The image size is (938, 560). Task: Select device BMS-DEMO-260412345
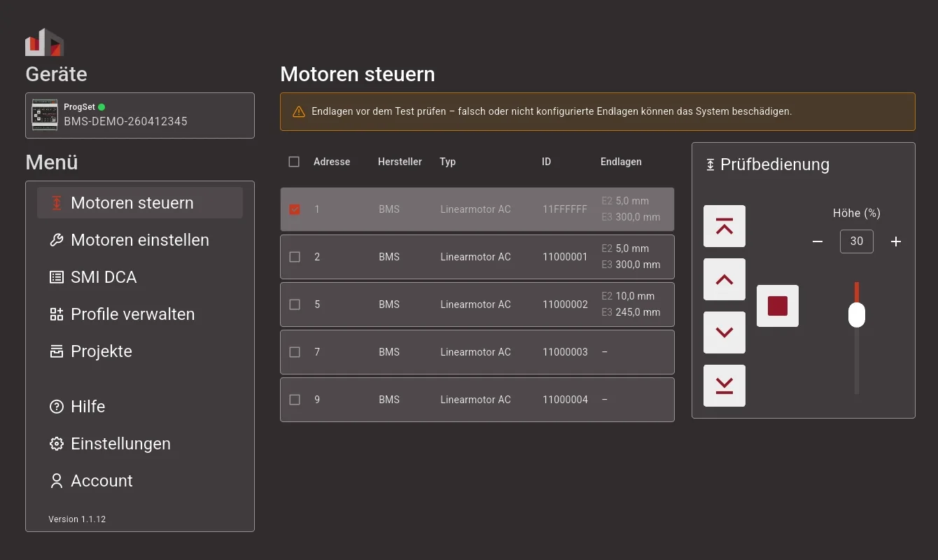(140, 115)
